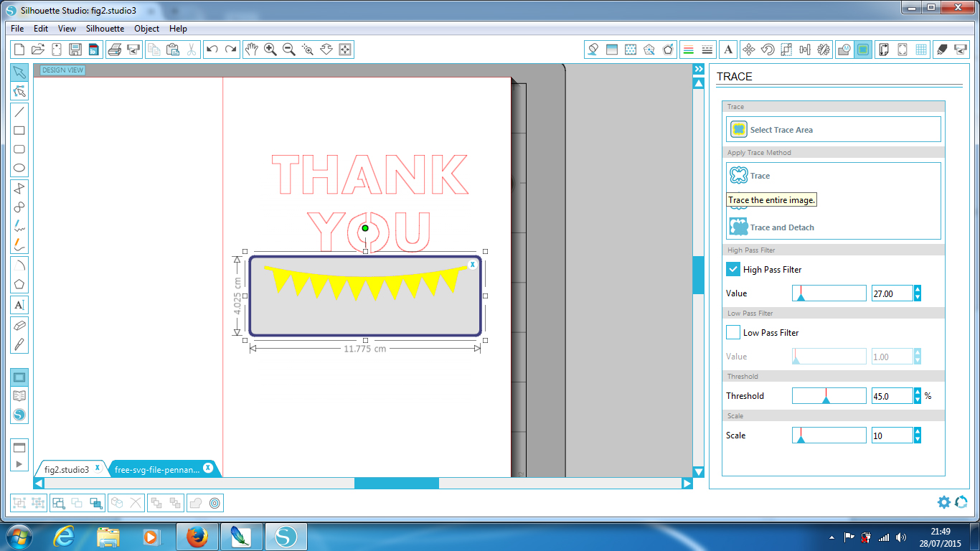Disable the High Pass Filter checkbox

click(732, 269)
